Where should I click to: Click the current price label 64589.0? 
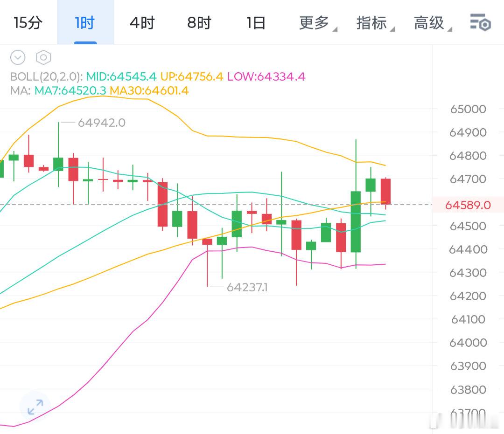(x=468, y=205)
